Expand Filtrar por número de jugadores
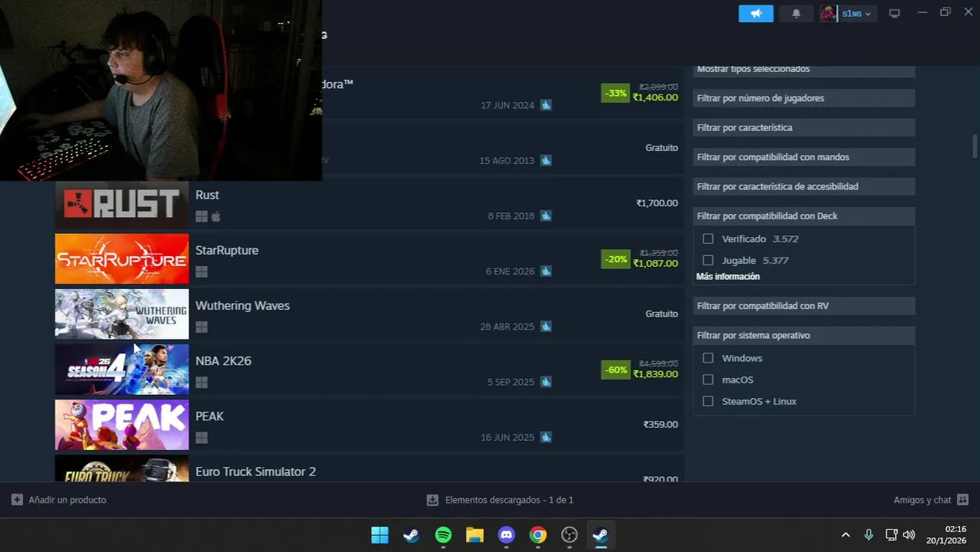 point(804,98)
